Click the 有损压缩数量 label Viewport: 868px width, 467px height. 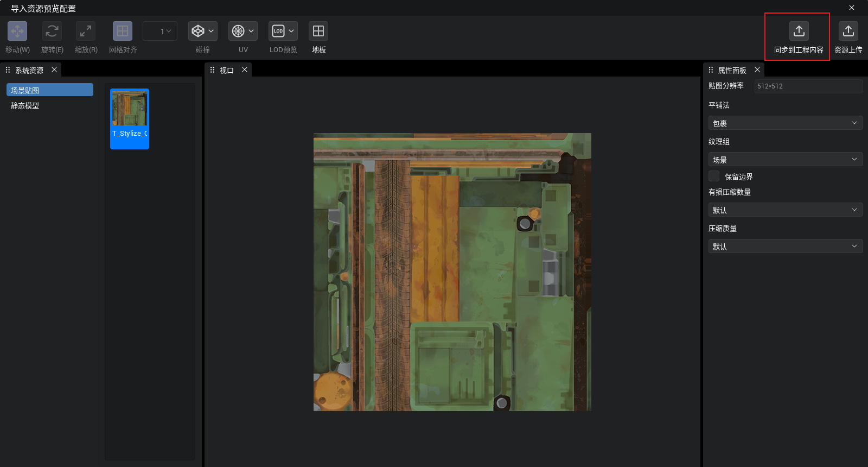[x=730, y=192]
